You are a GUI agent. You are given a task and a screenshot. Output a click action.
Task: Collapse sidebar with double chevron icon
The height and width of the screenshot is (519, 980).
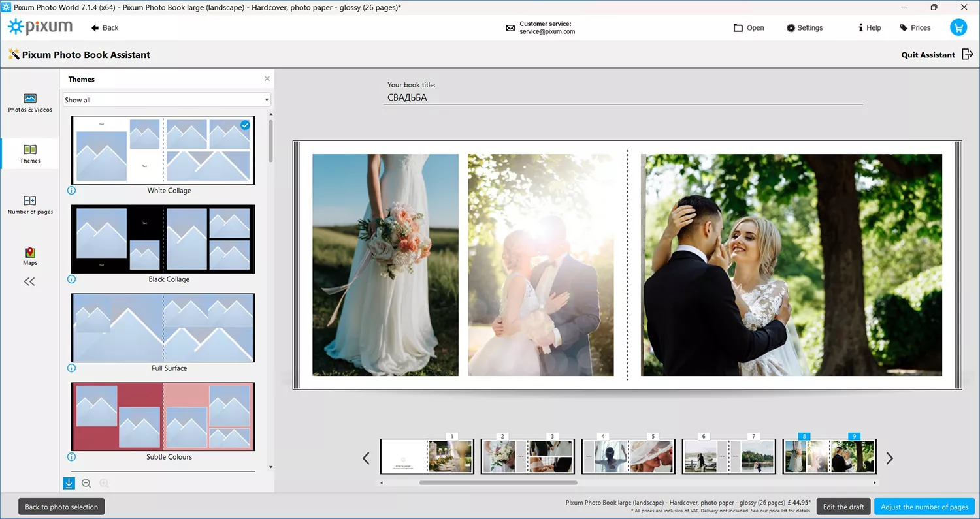(29, 282)
